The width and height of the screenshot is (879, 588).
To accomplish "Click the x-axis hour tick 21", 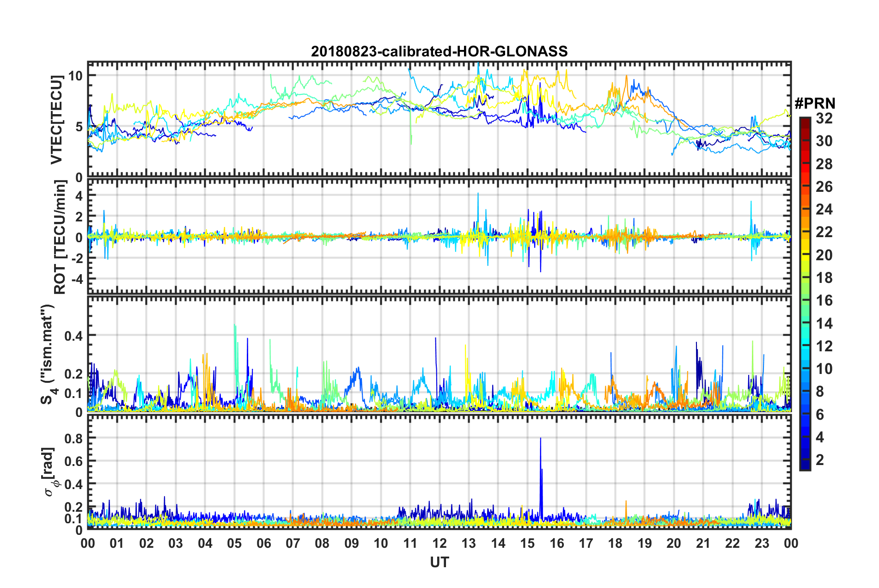I will [x=703, y=543].
